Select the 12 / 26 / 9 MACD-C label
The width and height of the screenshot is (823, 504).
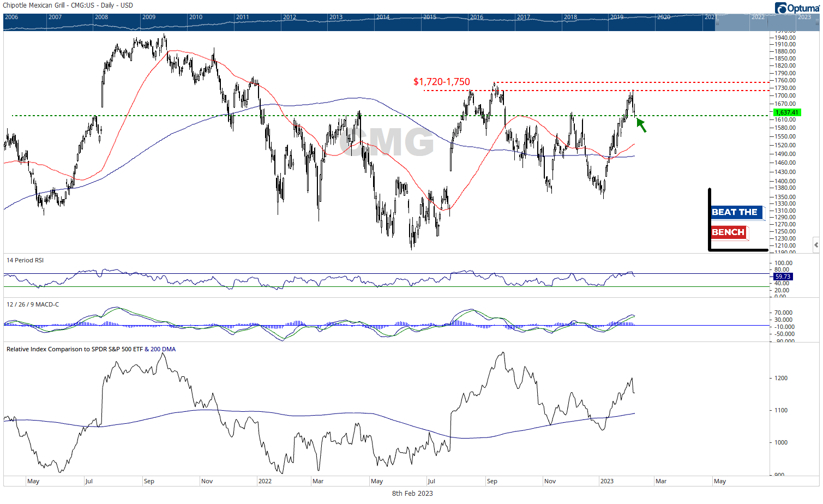[x=33, y=304]
